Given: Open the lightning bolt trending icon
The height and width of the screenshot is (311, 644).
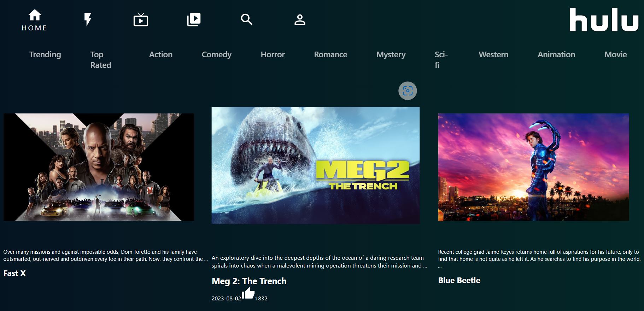Looking at the screenshot, I should [x=88, y=19].
